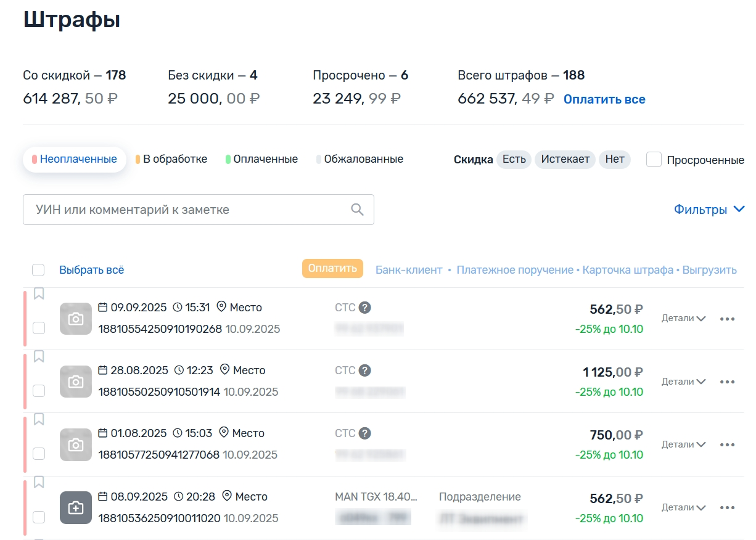Tick the Выбрать всё checkbox

pos(38,270)
